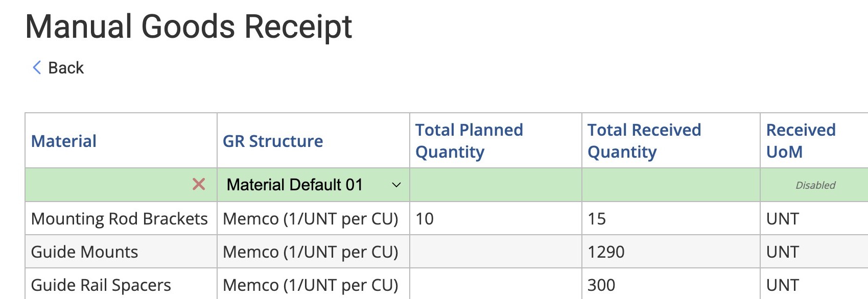Select the Guide Rail Spacers material cell
The width and height of the screenshot is (868, 299).
coord(101,285)
